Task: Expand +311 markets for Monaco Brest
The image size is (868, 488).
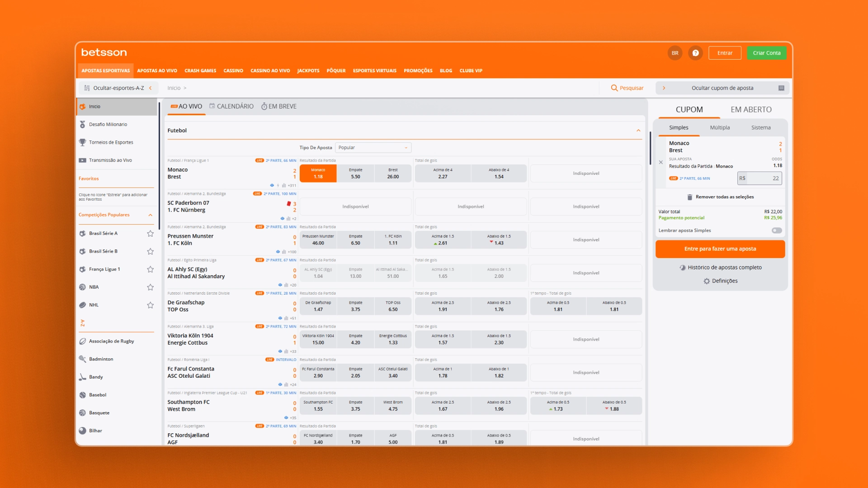Action: pyautogui.click(x=292, y=185)
